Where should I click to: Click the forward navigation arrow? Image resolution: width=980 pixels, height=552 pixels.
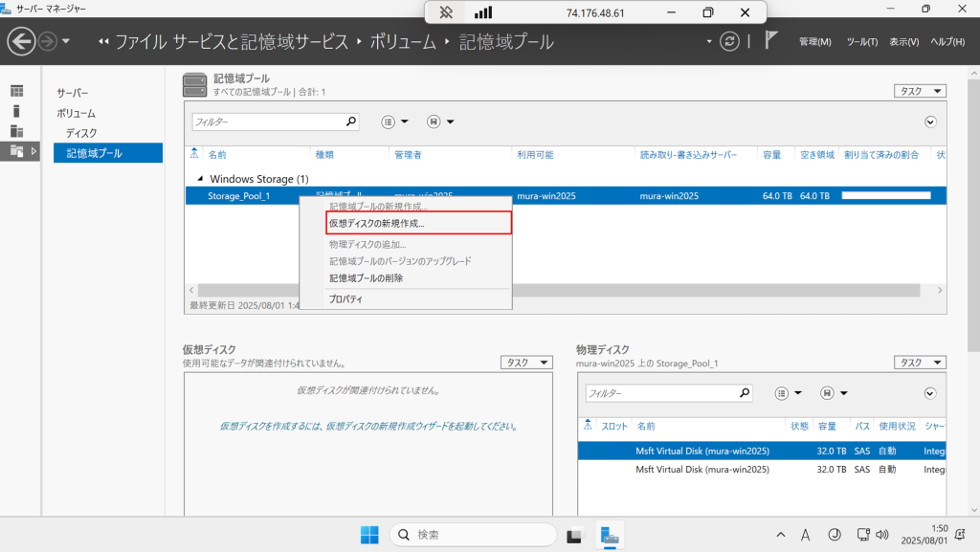coord(48,42)
